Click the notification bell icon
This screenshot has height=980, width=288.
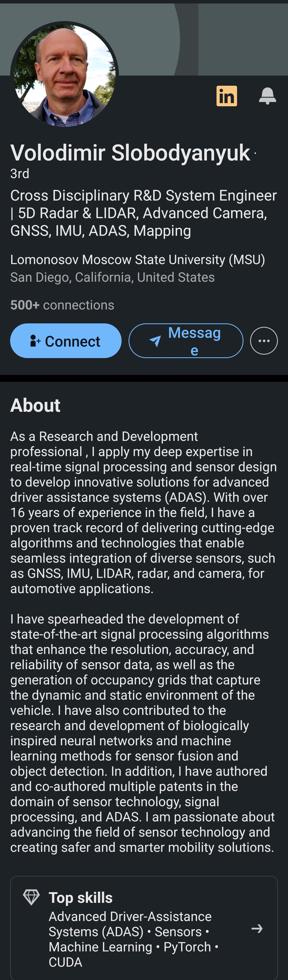point(267,96)
